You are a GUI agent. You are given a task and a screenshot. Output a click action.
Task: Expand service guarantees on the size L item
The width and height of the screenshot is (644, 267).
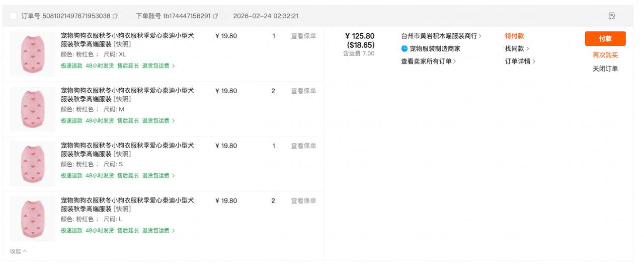click(x=174, y=230)
